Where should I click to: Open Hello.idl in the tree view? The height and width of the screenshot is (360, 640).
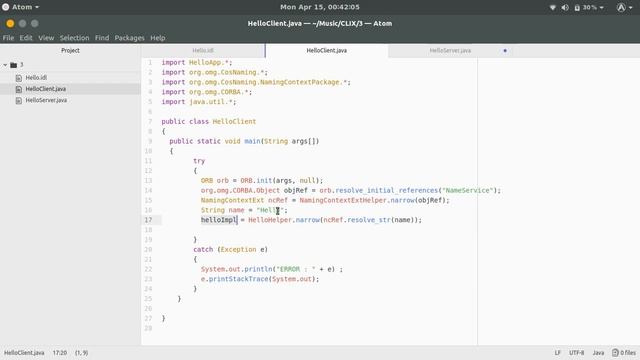click(36, 78)
